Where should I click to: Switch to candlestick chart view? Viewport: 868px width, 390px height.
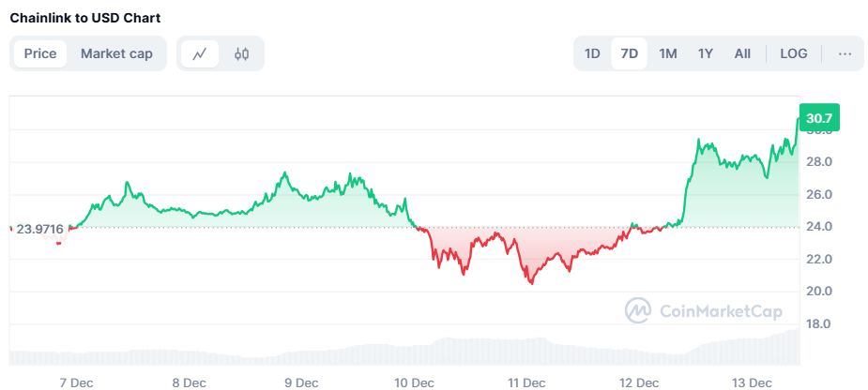coord(241,53)
